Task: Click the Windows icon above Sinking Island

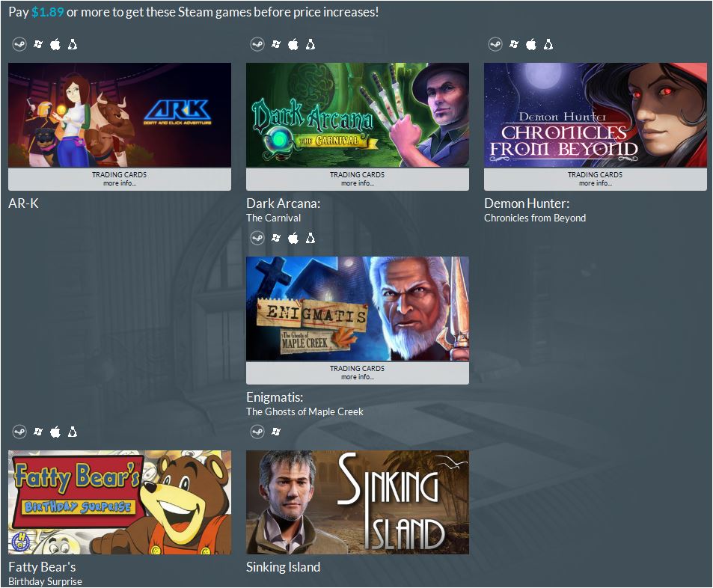Action: coord(276,432)
